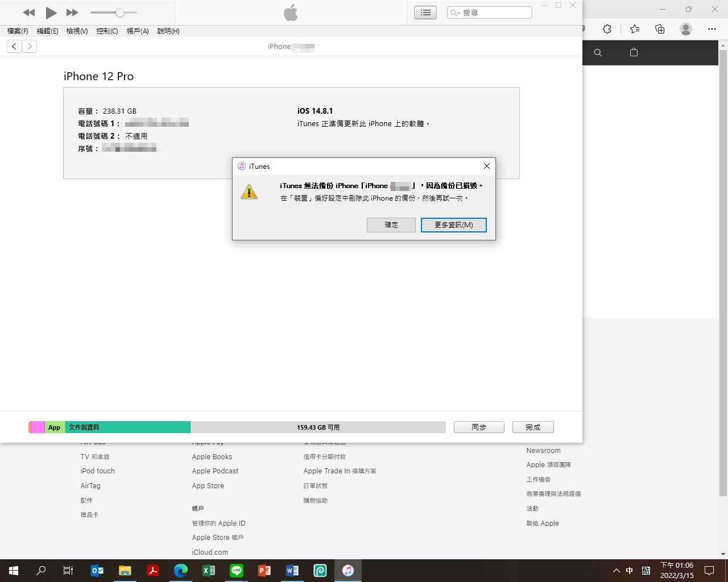The image size is (728, 582).
Task: Open the Windows Start menu
Action: tap(14, 571)
